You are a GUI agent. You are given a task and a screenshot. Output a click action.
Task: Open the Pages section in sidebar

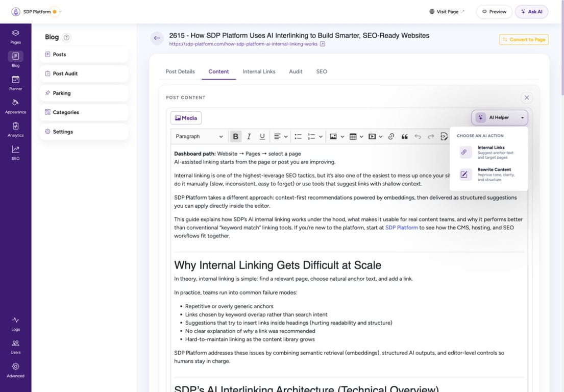coord(15,37)
